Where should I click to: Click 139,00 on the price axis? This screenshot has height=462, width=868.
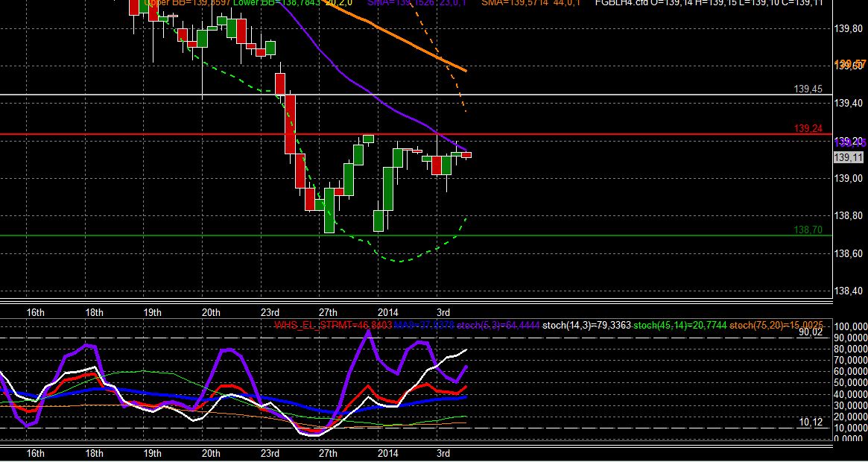pyautogui.click(x=848, y=178)
